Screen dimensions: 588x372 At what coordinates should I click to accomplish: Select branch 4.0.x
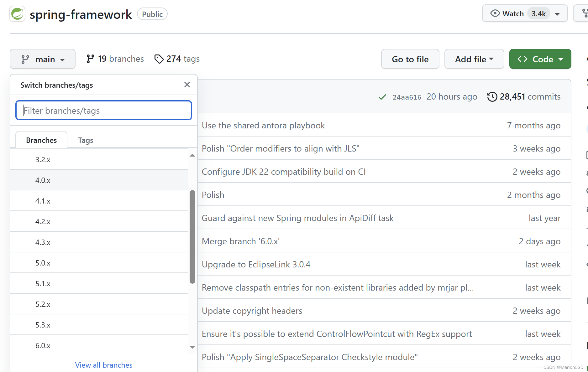click(99, 180)
